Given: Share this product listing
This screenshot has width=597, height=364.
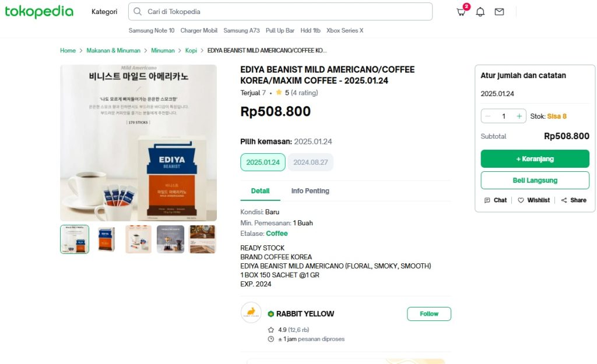Looking at the screenshot, I should point(574,200).
